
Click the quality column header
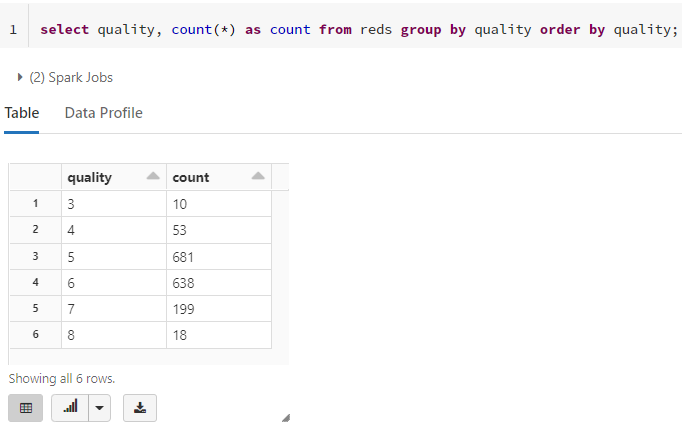point(114,177)
